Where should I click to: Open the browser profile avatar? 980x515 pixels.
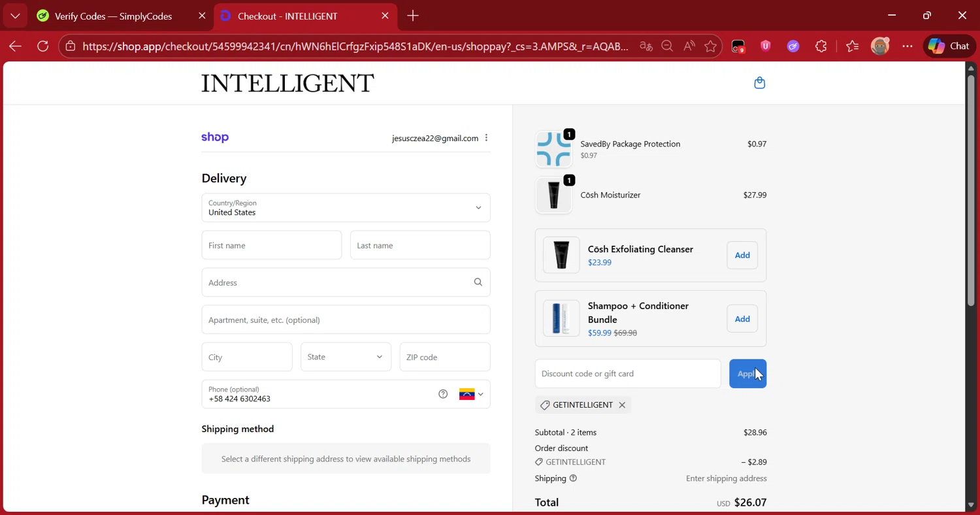coord(880,46)
